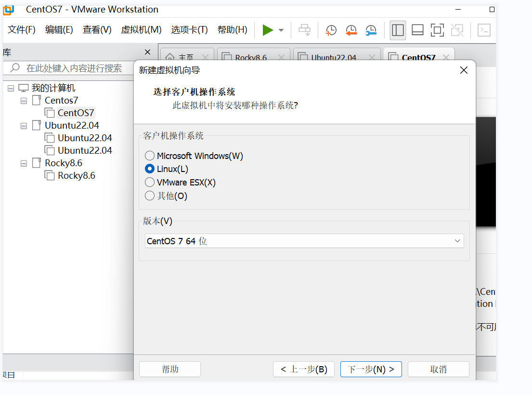The height and width of the screenshot is (395, 532).
Task: Toggle the thumbnail bar view icon
Action: [417, 30]
